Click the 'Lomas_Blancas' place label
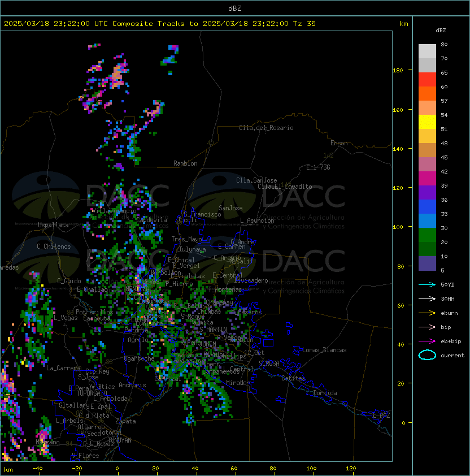The image size is (470, 476). (324, 350)
